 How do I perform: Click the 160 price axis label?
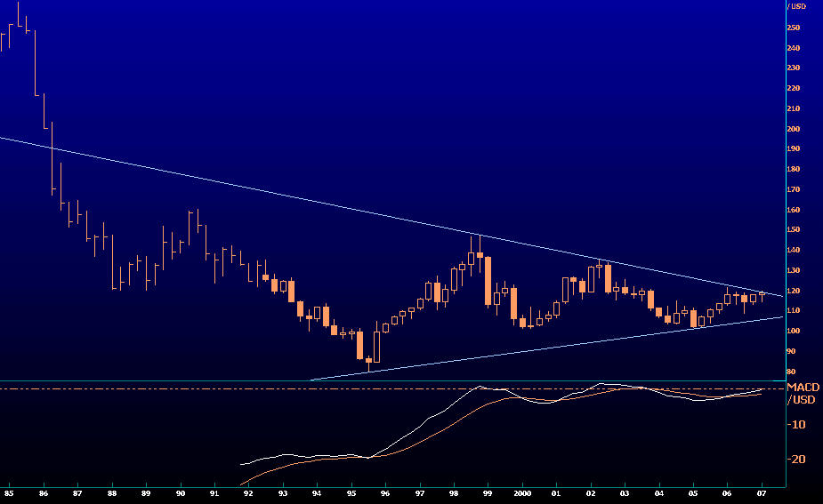794,210
